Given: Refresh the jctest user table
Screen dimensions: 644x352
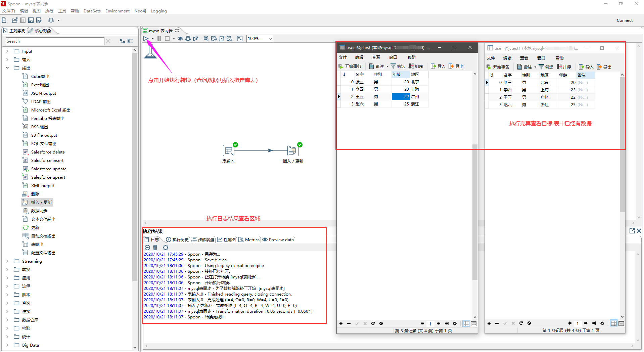Looking at the screenshot, I should tap(373, 323).
